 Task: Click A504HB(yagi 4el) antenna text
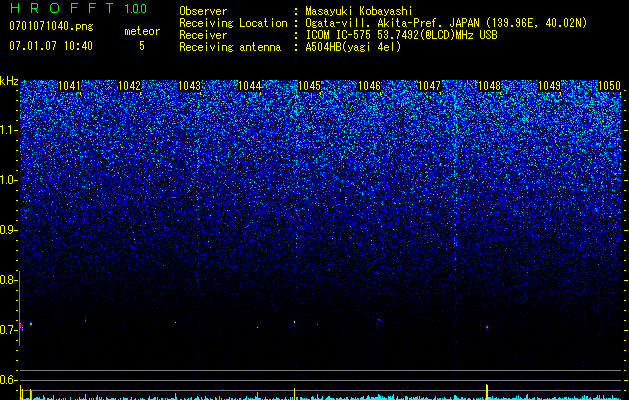[353, 47]
